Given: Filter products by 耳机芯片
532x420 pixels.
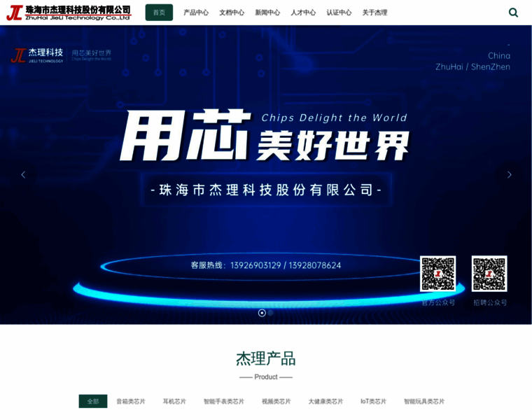Looking at the screenshot, I should tap(174, 401).
